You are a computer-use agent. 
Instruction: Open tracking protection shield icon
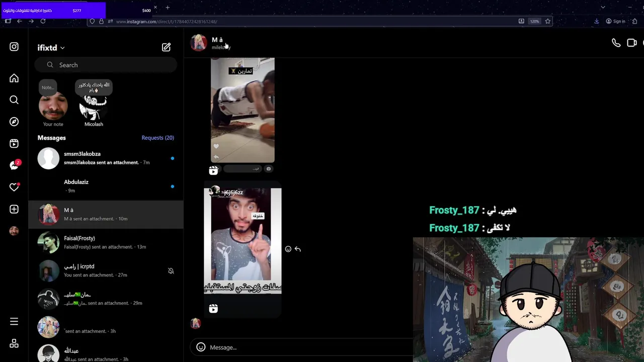(x=92, y=21)
